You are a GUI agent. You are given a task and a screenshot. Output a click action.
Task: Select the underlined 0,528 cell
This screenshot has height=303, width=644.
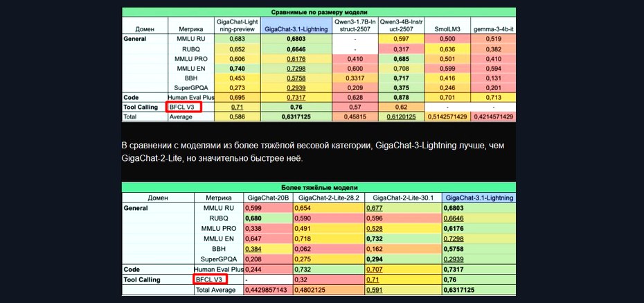click(403, 229)
